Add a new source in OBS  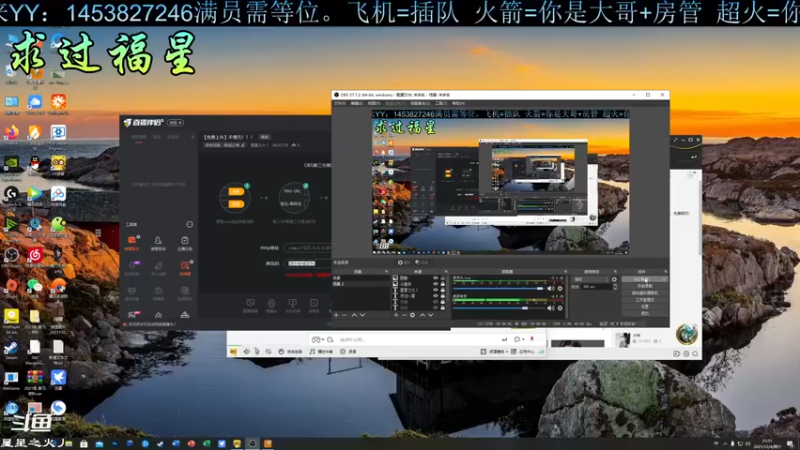(x=396, y=315)
